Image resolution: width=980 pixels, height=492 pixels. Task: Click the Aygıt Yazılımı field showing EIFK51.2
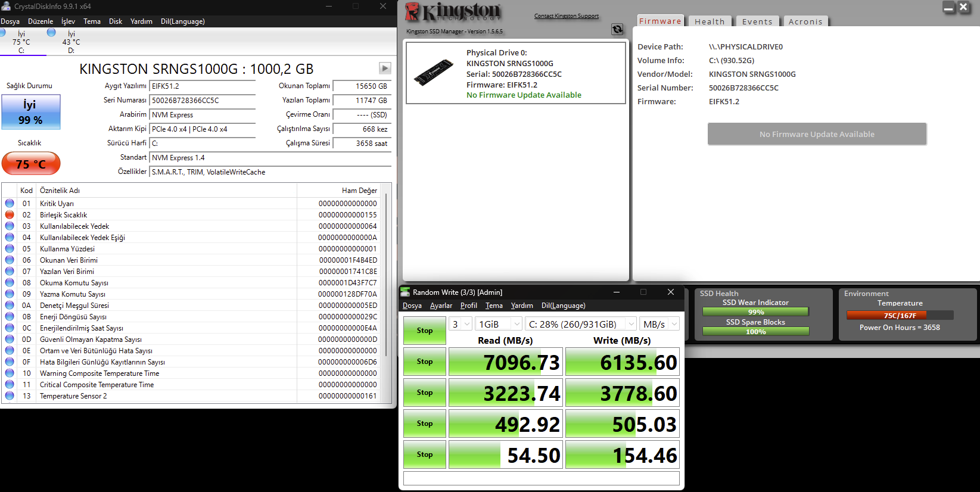[x=202, y=86]
